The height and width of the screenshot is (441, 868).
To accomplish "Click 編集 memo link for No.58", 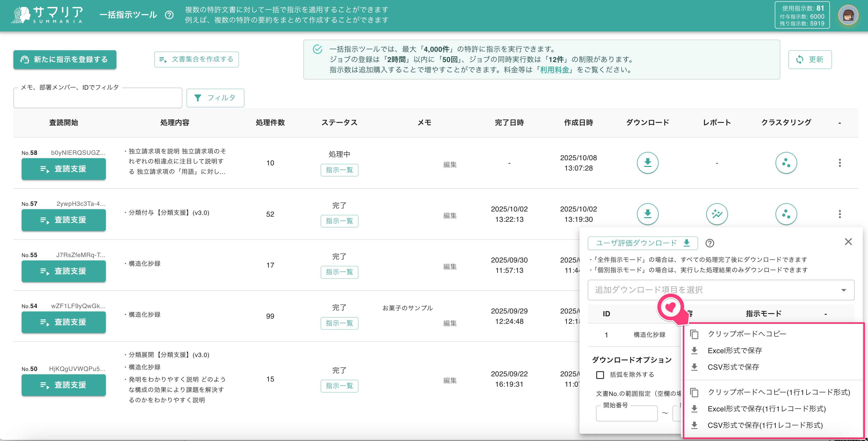I will tap(450, 164).
